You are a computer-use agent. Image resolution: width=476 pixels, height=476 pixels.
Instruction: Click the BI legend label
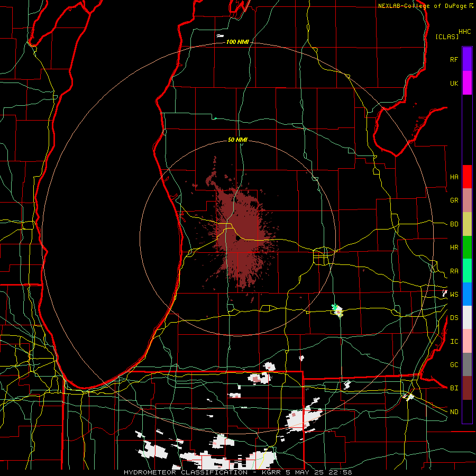454,388
